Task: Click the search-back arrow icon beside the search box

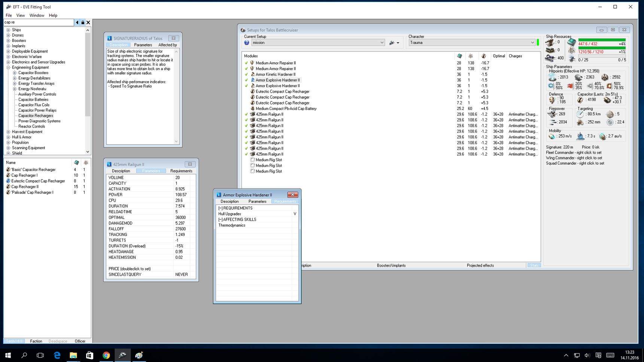Action: (77, 22)
